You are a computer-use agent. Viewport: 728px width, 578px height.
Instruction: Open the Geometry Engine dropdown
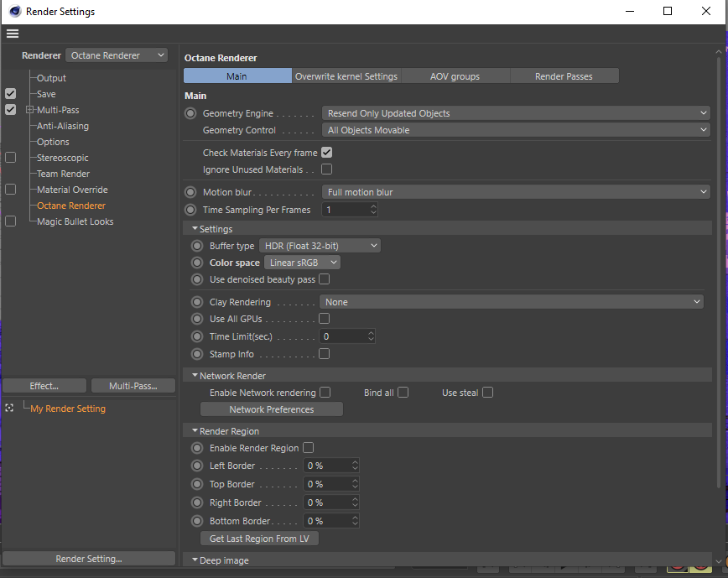click(516, 113)
